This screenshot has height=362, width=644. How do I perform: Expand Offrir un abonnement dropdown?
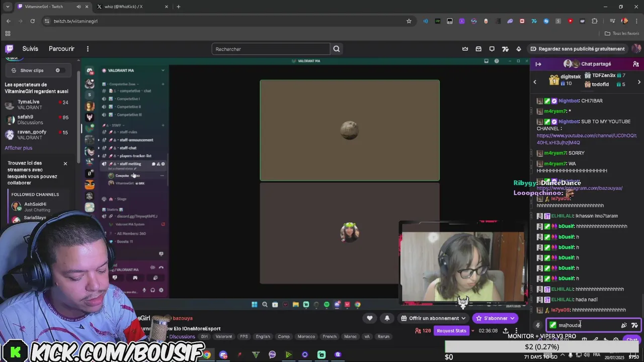point(464,318)
